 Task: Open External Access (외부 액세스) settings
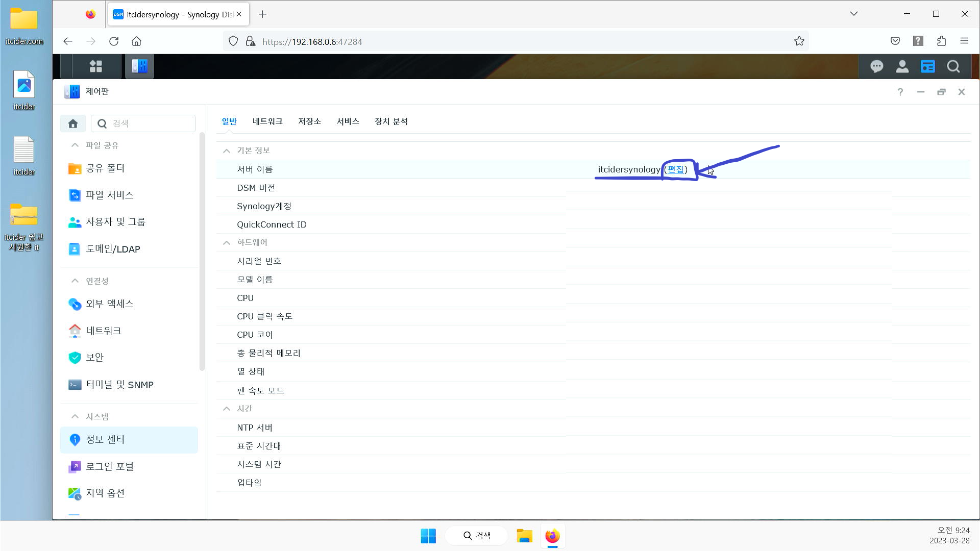pyautogui.click(x=109, y=304)
